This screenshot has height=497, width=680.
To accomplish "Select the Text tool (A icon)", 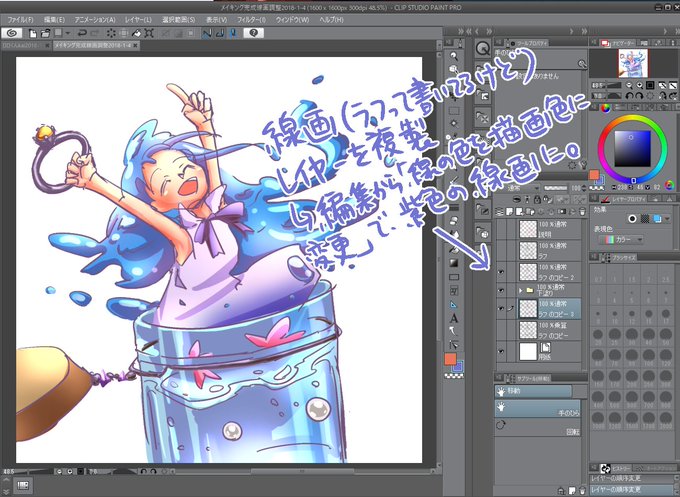I will (x=454, y=318).
